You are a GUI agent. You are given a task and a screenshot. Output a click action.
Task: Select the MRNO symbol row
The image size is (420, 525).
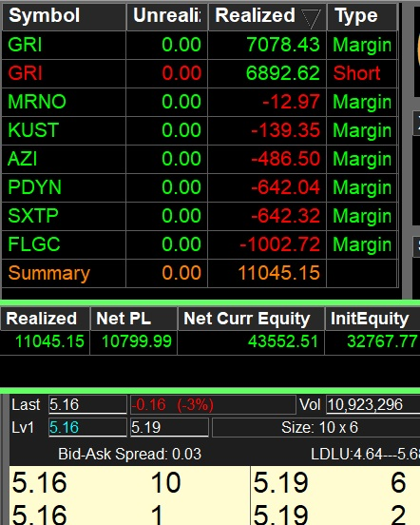(x=37, y=102)
